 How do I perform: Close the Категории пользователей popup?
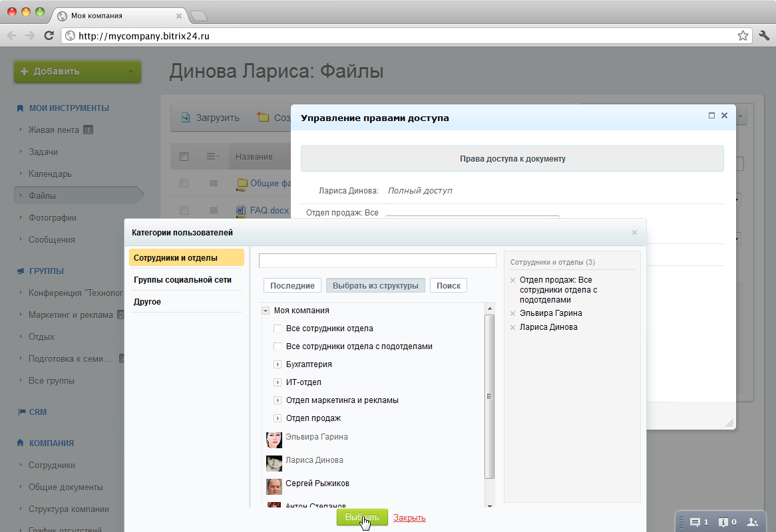tap(634, 232)
